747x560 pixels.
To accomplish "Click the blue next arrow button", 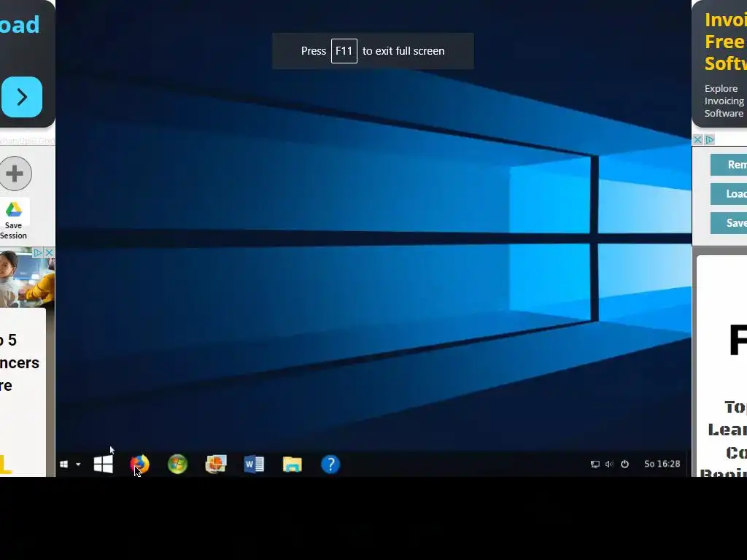I will click(22, 97).
